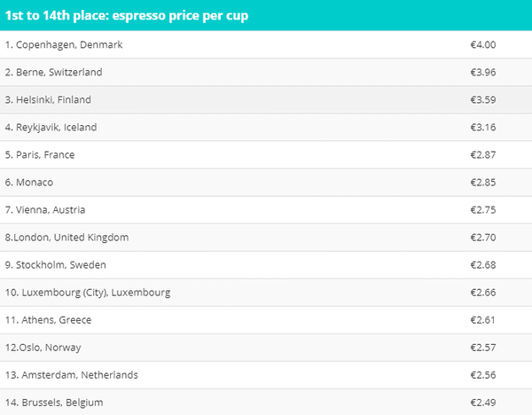Select the Paris, France row
Screen dimensions: 532x415
[266, 154]
